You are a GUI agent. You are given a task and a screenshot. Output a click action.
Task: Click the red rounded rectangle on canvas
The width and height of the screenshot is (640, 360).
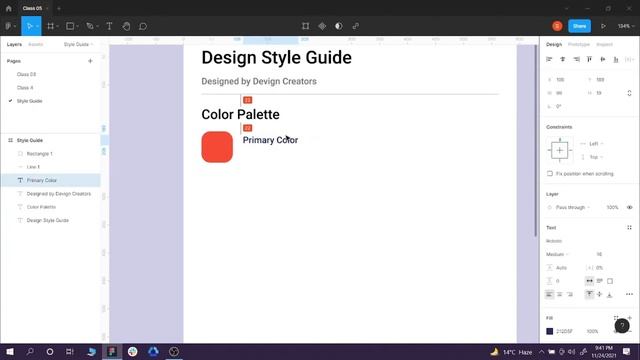217,147
